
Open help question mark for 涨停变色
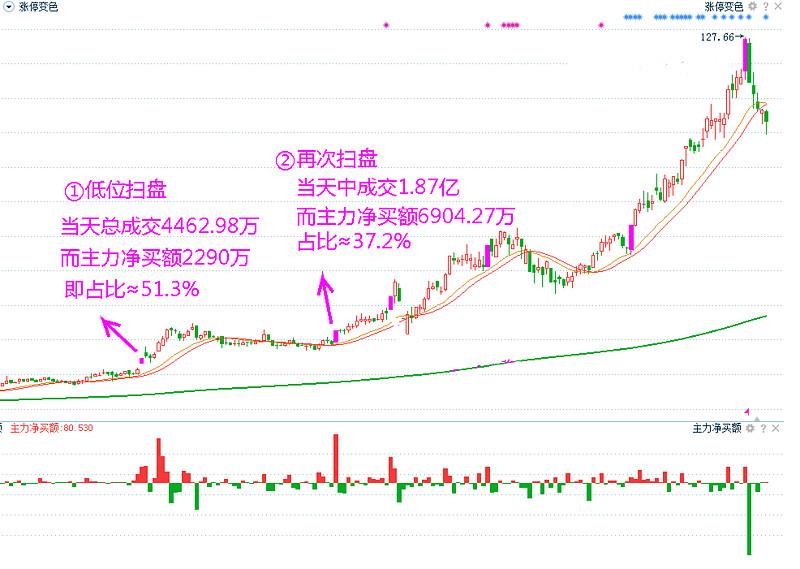pos(765,7)
